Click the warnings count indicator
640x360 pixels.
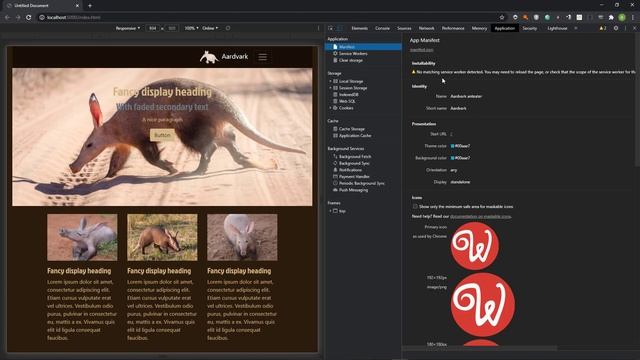[x=603, y=28]
